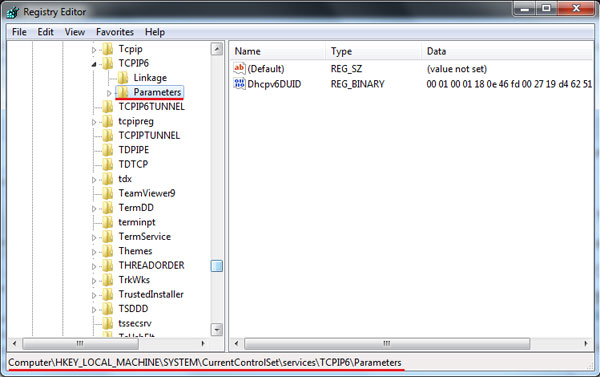Click the REG_BINARY type cell
Viewport: 600px width, 377px height.
pos(357,84)
